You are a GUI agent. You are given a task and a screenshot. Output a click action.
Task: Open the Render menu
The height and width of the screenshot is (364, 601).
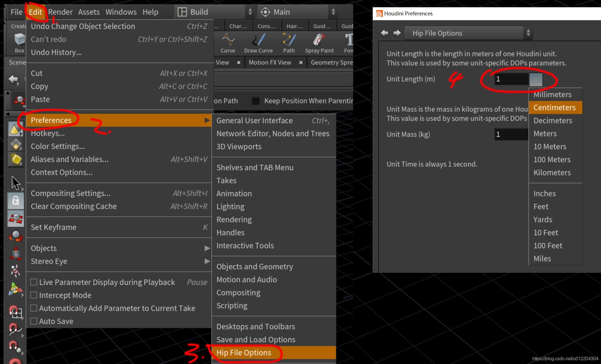[x=60, y=12]
